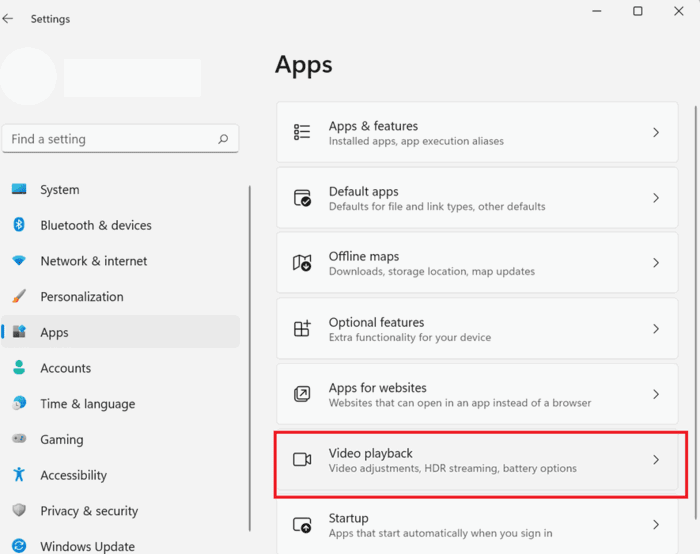Image resolution: width=700 pixels, height=554 pixels.
Task: Click the Optional features grid icon
Action: pyautogui.click(x=302, y=329)
